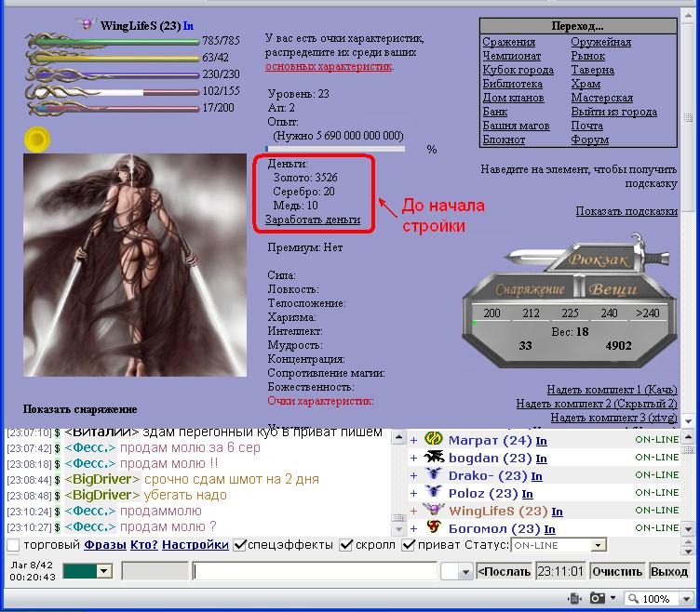Viewport: 700px width, 612px height.
Task: Click Показать снаряжение below the portrait
Action: 80,409
